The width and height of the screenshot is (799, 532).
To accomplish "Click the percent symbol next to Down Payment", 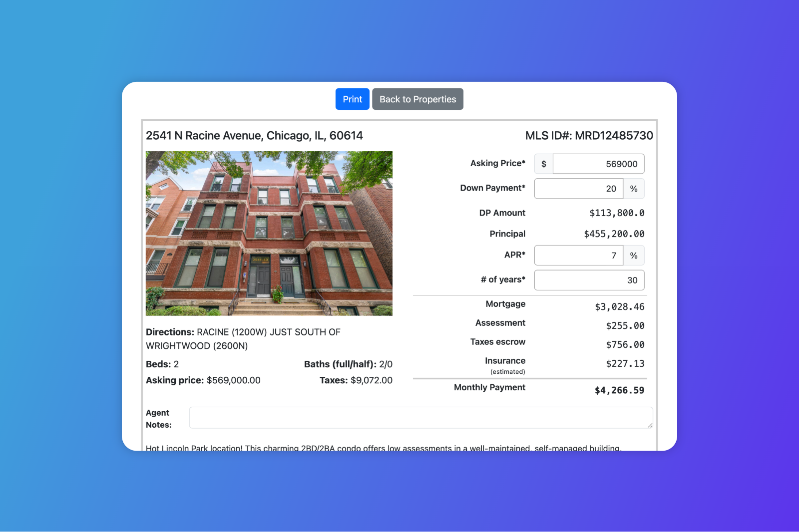I will coord(634,189).
